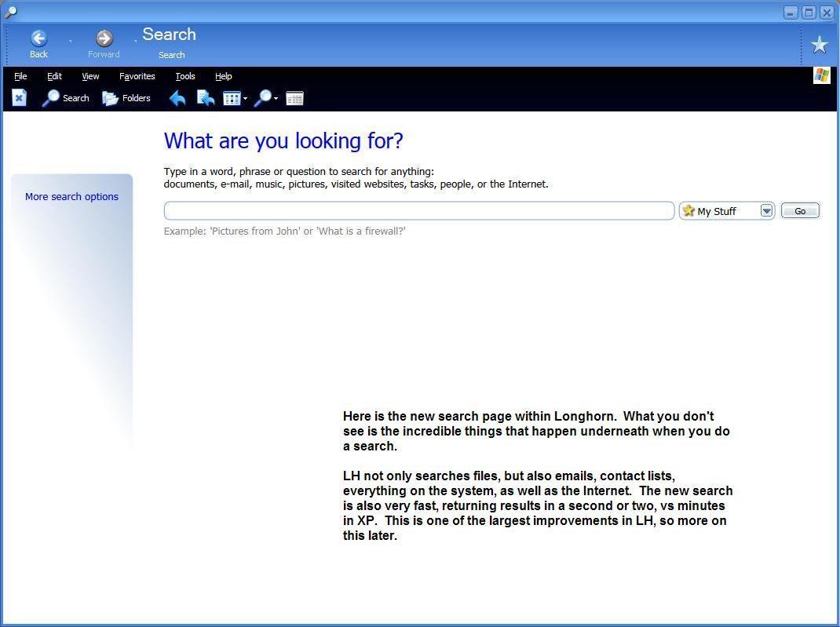Image resolution: width=840 pixels, height=627 pixels.
Task: Expand the magnifier toolbar dropdown arrow
Action: (x=276, y=99)
